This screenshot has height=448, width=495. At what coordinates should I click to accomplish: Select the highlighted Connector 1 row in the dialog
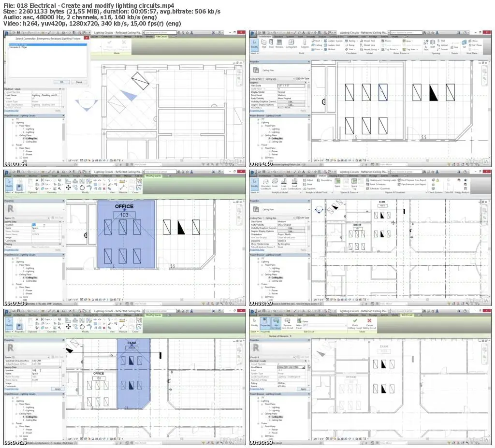(47, 45)
